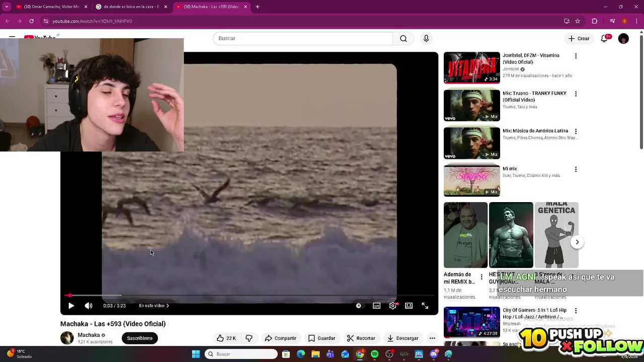Open options for Mix Música de América Latina
This screenshot has width=644, height=362.
[x=576, y=131]
